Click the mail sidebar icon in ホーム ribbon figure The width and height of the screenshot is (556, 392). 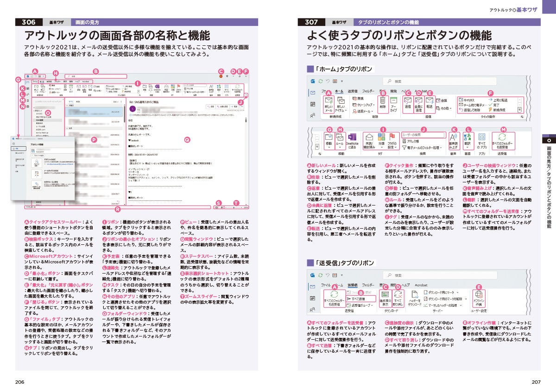[x=313, y=93]
